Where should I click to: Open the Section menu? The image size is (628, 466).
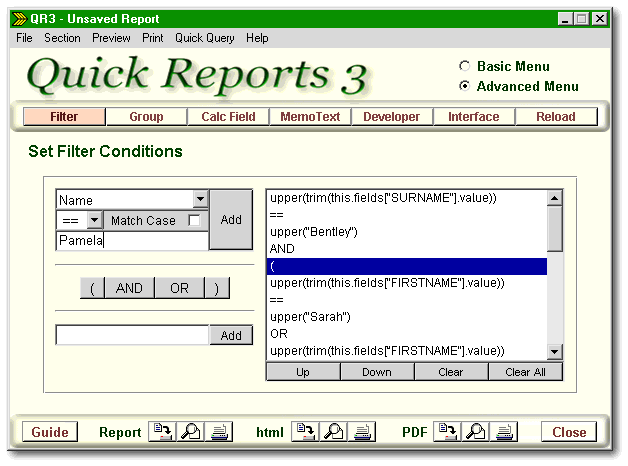[62, 38]
